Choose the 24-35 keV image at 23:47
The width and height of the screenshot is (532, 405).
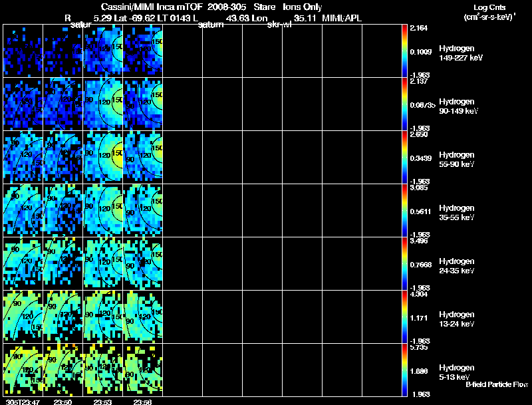tap(23, 263)
